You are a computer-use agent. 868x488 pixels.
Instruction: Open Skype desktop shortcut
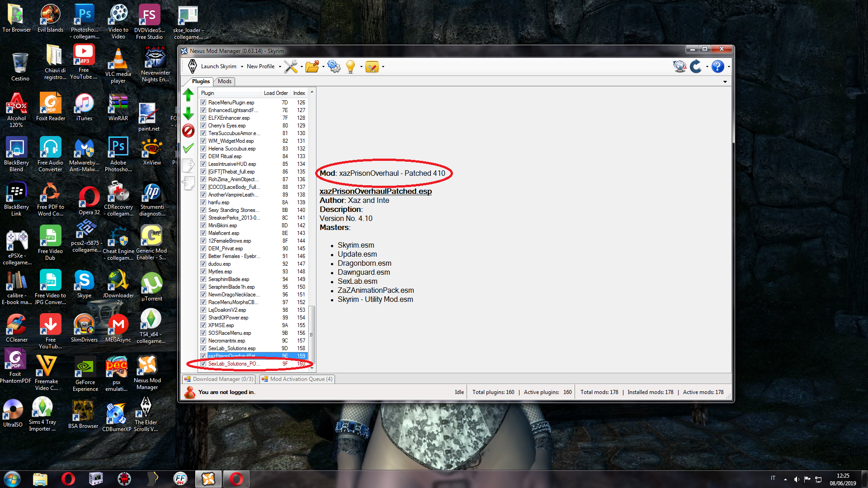click(x=84, y=285)
